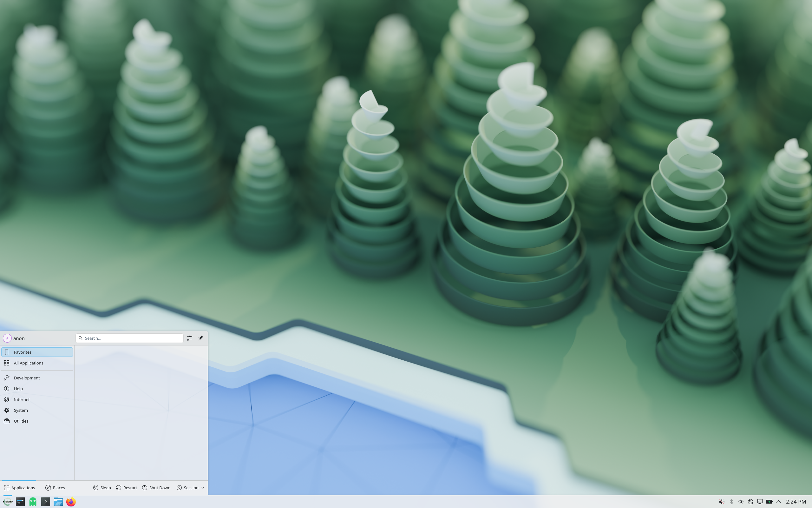Screen dimensions: 812x508
Task: Click the anon username label
Action: pos(19,338)
